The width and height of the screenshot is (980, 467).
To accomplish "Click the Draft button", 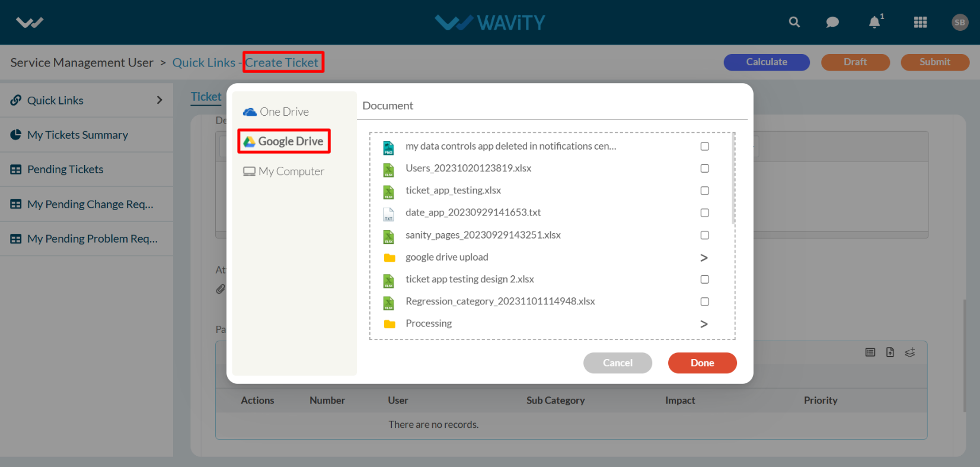I will point(855,62).
